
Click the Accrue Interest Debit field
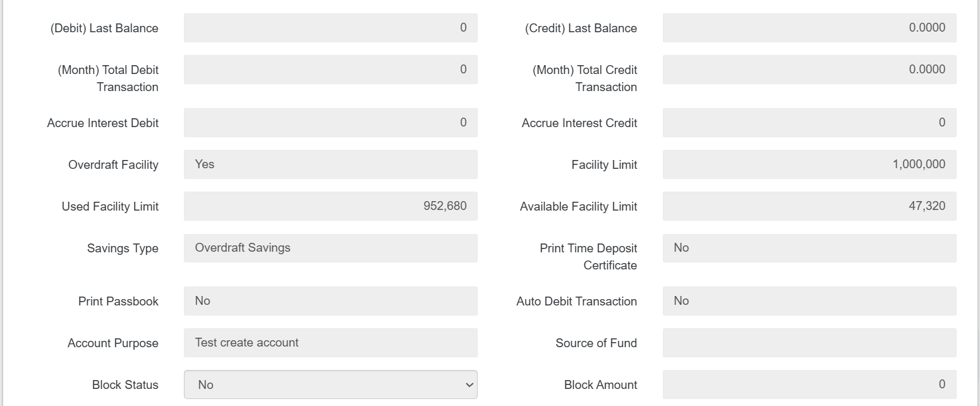click(x=330, y=123)
